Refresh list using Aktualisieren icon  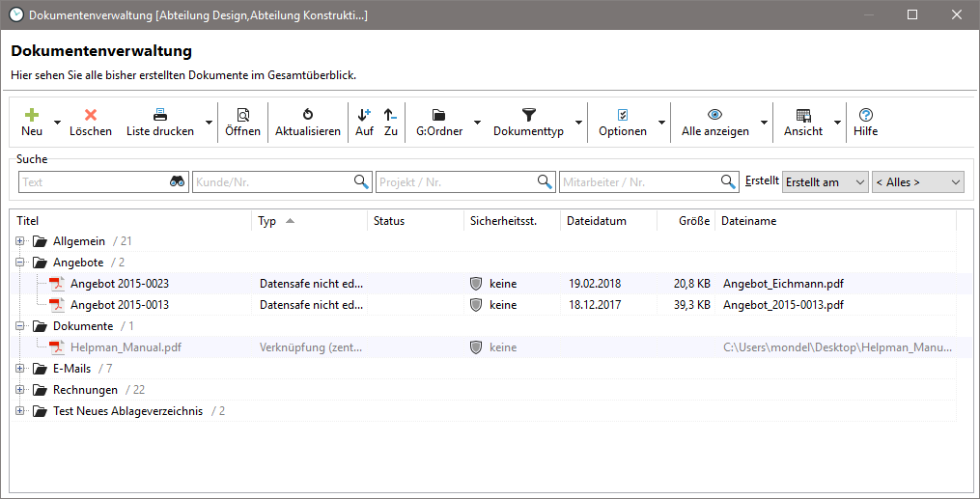(x=308, y=114)
